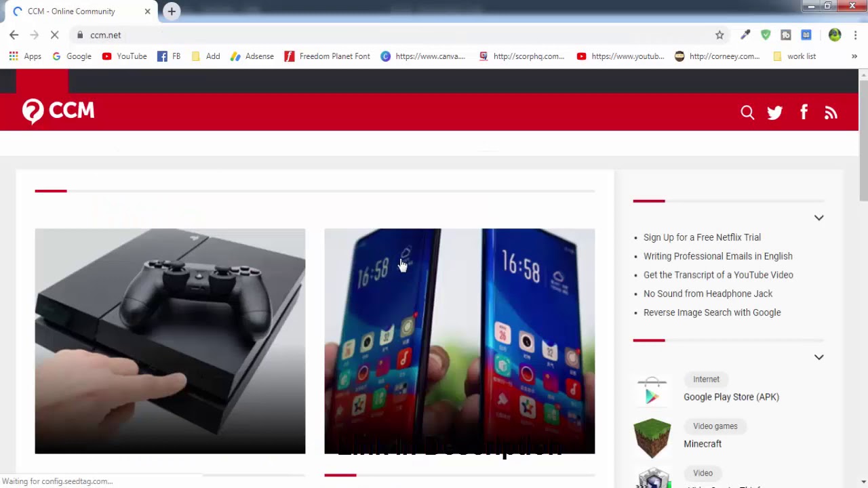
Task: Open the PS4 console article thumbnail
Action: coord(170,341)
